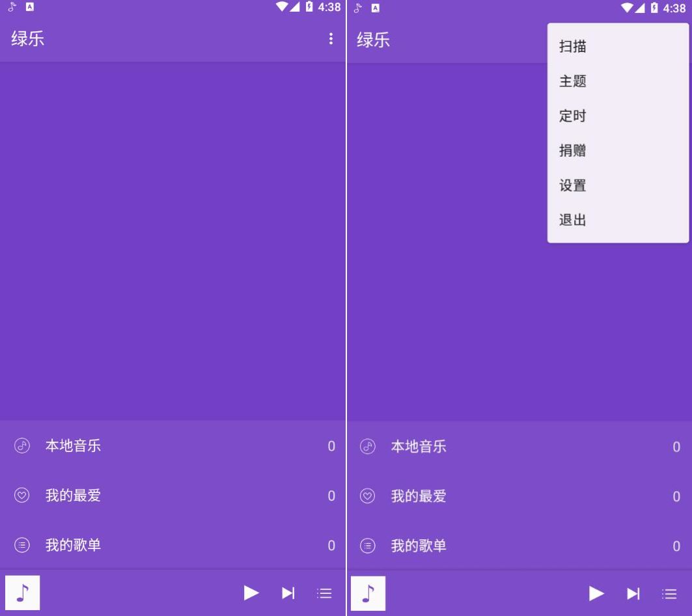692x616 pixels.
Task: Open the play queue icon at bottom right
Action: pyautogui.click(x=324, y=593)
